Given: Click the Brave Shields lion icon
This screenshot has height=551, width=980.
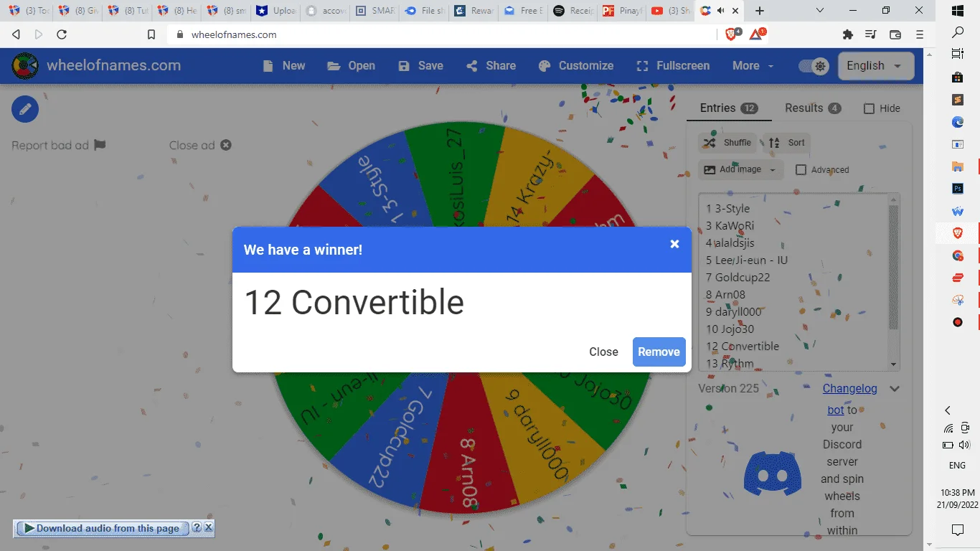Looking at the screenshot, I should (x=731, y=34).
